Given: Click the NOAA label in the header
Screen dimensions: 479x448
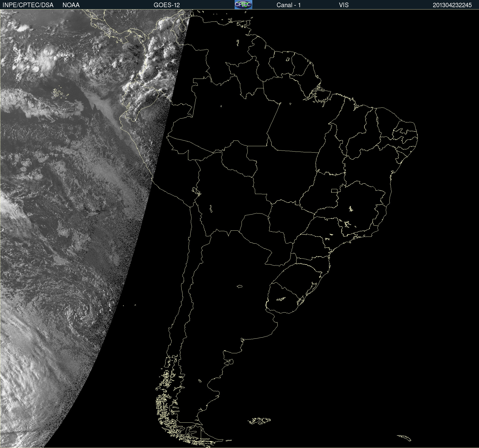Looking at the screenshot, I should coord(71,5).
